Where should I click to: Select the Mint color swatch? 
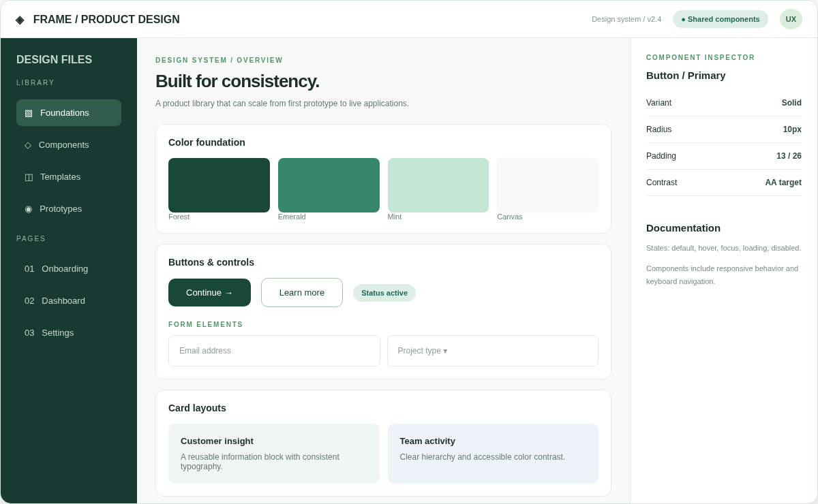click(x=438, y=185)
